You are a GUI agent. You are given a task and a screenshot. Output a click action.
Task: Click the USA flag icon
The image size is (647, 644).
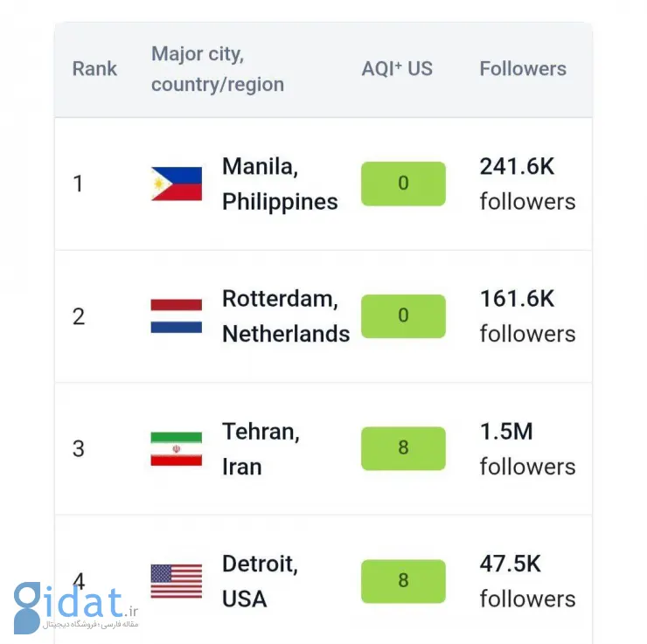tap(176, 581)
